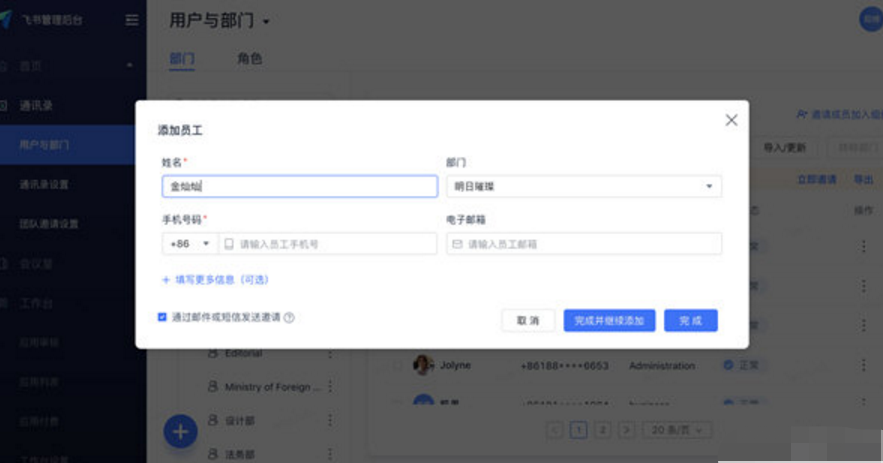Screen dimensions: 883x463
Task: Open more options for Ministry of Foreign department
Action: pos(330,386)
